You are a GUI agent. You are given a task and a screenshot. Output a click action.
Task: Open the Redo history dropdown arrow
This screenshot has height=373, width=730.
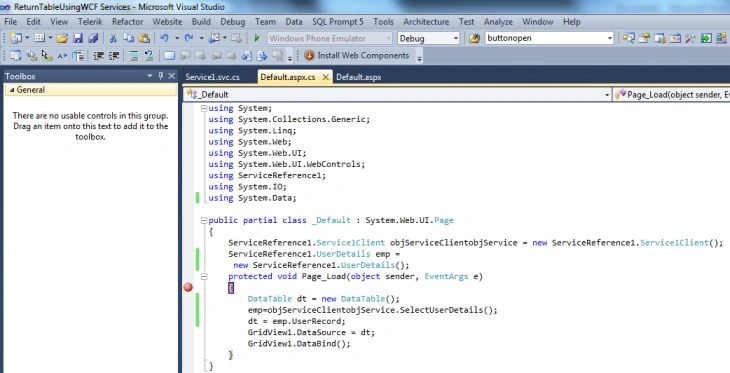pyautogui.click(x=201, y=38)
